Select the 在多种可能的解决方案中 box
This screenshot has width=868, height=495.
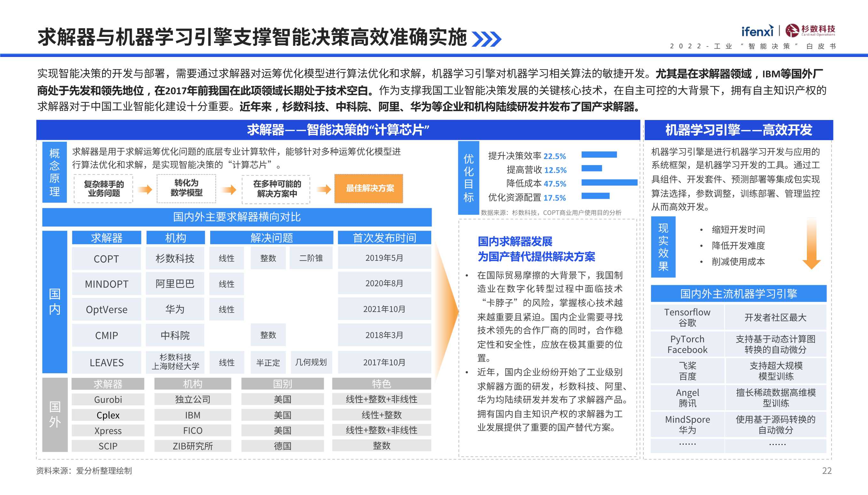pyautogui.click(x=276, y=189)
